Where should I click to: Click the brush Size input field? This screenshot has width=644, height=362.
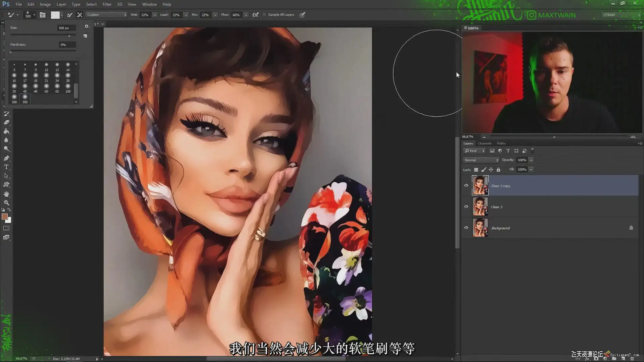click(66, 28)
